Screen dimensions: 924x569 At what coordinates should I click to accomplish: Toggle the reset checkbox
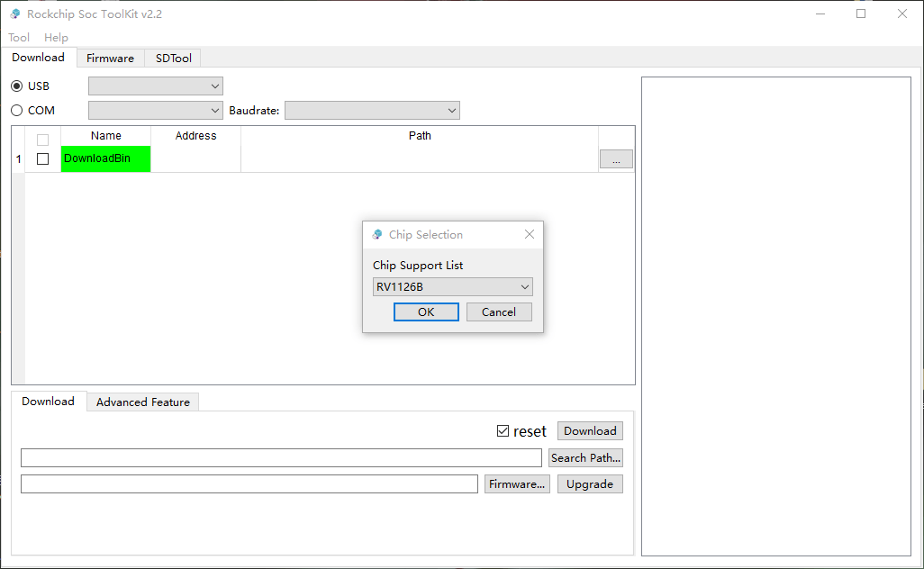[x=503, y=431]
